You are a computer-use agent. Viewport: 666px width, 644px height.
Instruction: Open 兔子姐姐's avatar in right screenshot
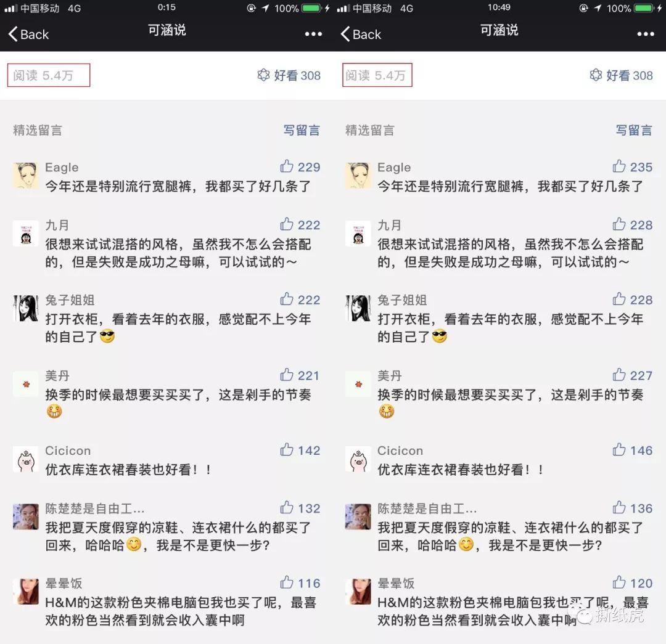tap(358, 308)
